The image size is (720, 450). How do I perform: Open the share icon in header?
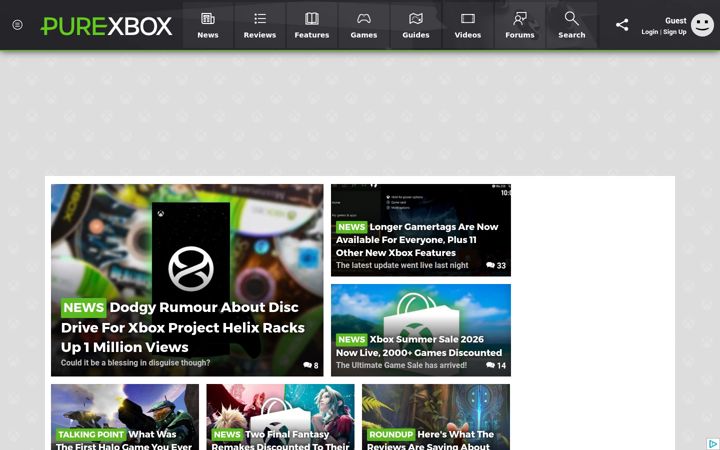622,25
